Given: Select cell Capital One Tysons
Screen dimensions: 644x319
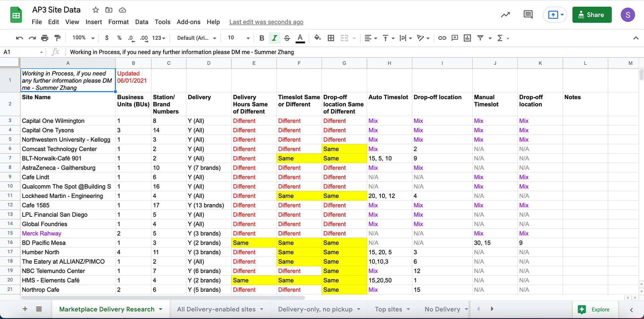Looking at the screenshot, I should click(68, 130).
